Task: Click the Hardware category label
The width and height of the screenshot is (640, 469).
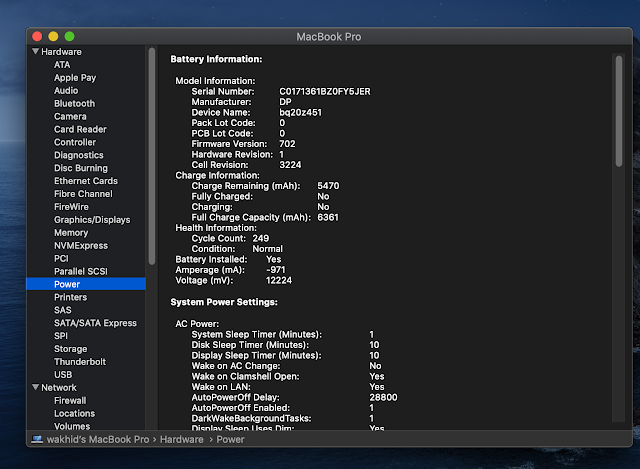Action: pyautogui.click(x=61, y=52)
